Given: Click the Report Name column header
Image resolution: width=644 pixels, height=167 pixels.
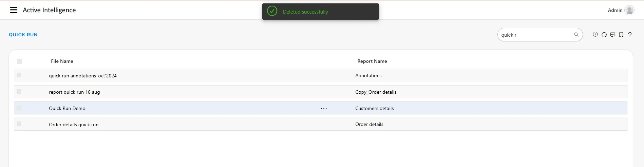Looking at the screenshot, I should tap(372, 61).
